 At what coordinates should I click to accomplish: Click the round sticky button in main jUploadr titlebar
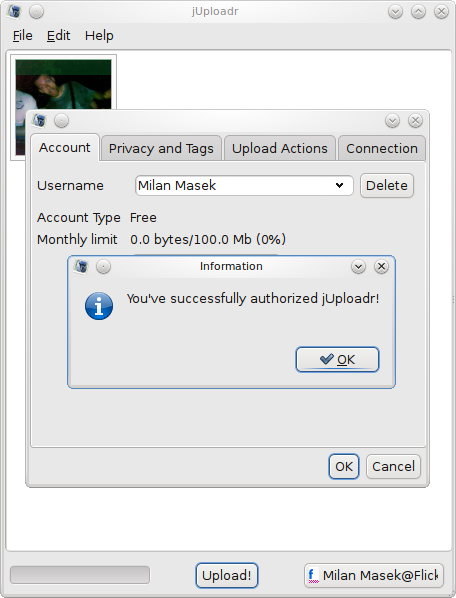pos(37,12)
